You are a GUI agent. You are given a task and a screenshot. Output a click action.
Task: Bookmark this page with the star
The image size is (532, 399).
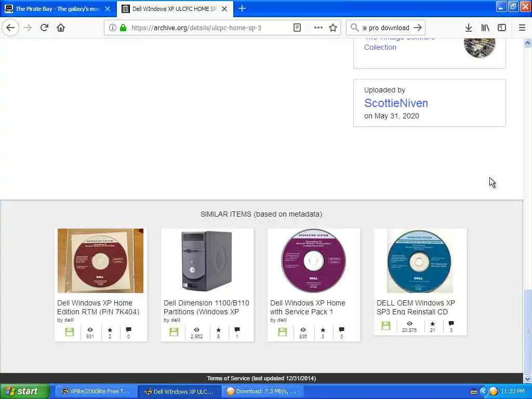point(333,28)
